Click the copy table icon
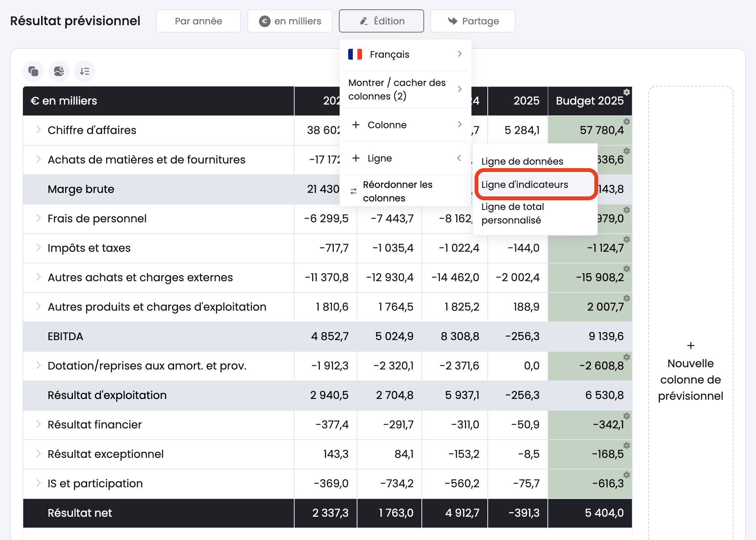The image size is (756, 540). (33, 71)
